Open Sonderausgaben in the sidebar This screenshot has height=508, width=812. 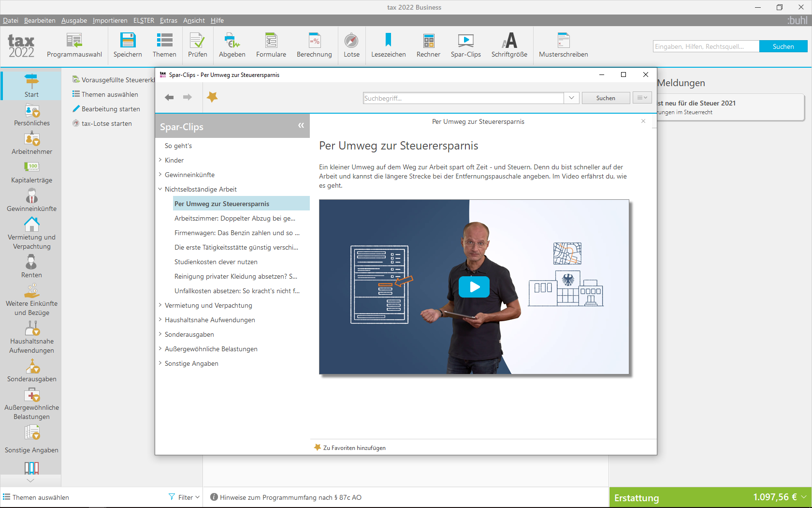(31, 371)
